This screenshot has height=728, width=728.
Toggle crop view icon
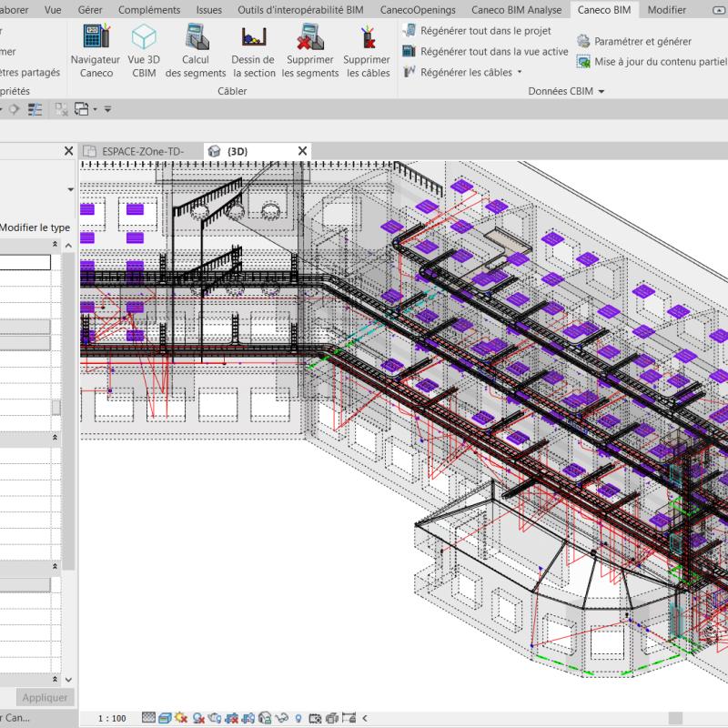231,718
